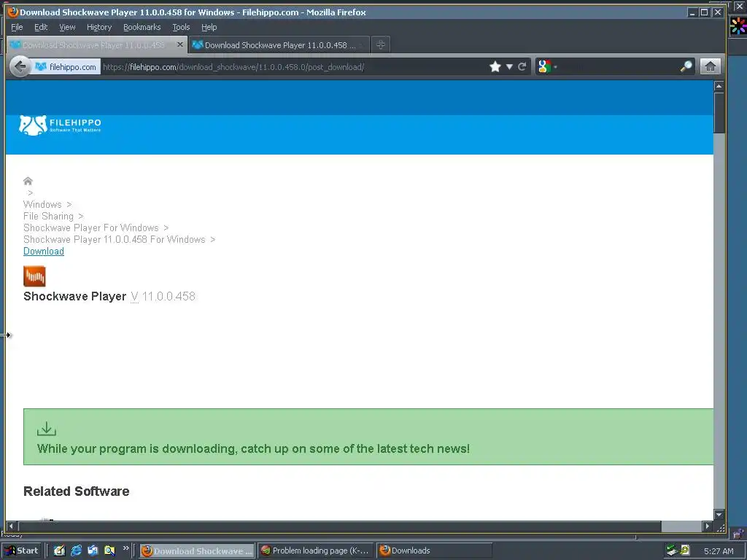Click the search magnifying glass icon
Image resolution: width=747 pixels, height=560 pixels.
pos(686,66)
